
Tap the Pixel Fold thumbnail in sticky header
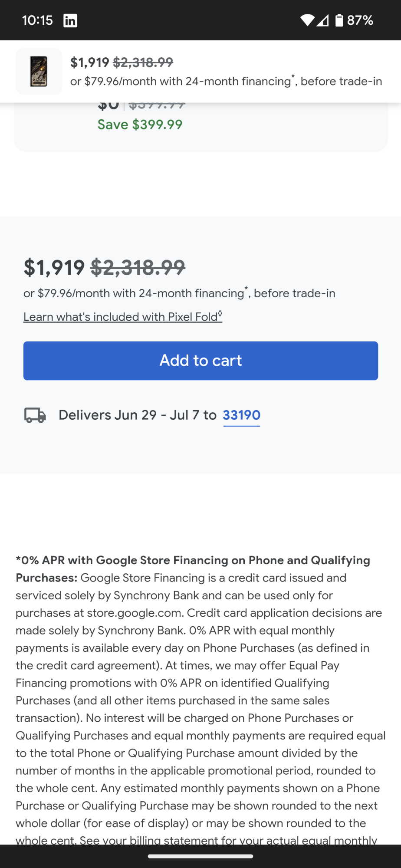pyautogui.click(x=39, y=72)
